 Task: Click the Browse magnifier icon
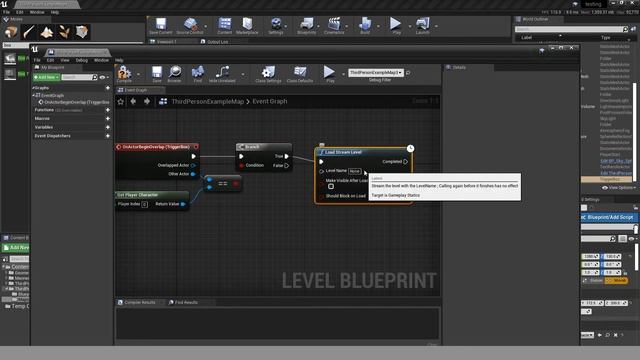pos(175,73)
